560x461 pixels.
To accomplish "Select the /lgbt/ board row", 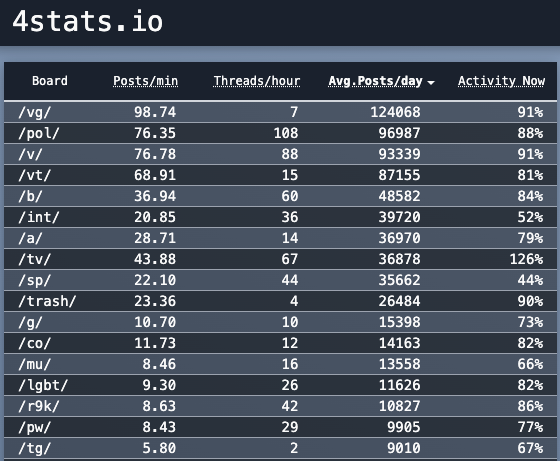I will coord(280,385).
